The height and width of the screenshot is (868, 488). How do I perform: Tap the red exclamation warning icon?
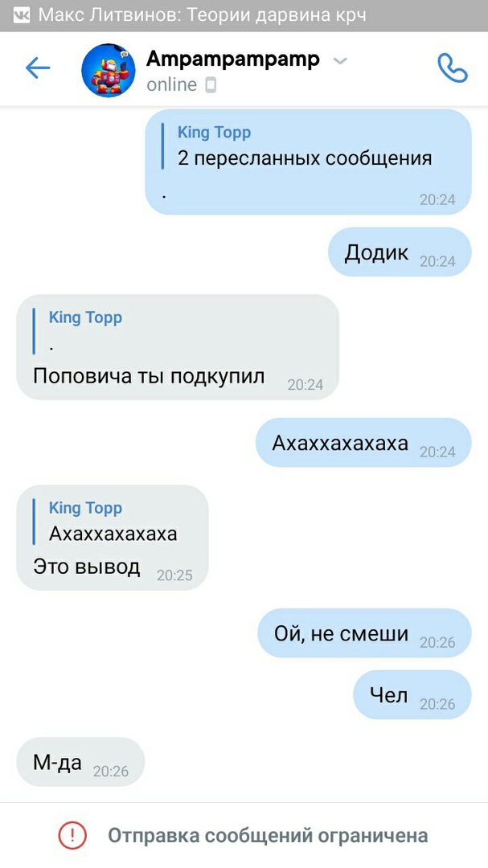(72, 835)
